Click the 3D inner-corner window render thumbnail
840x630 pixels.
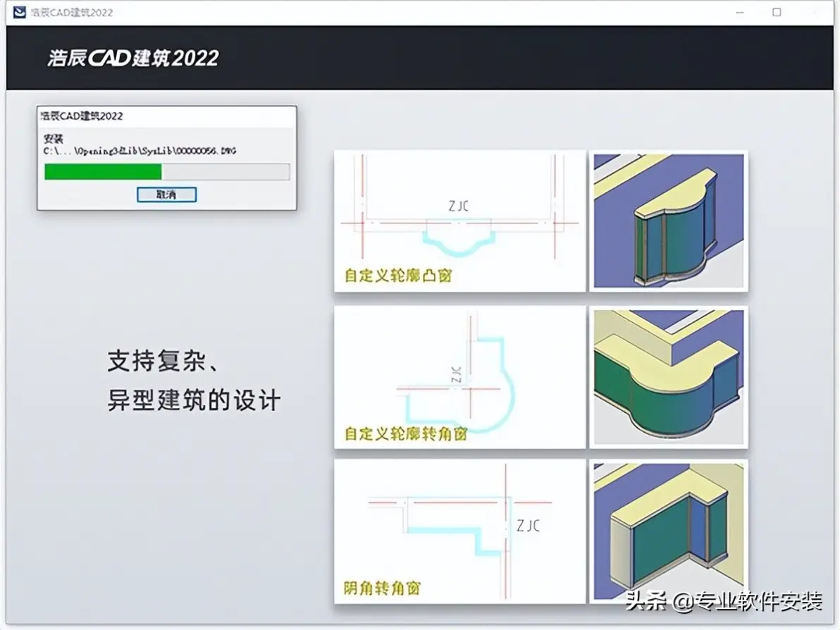point(669,531)
